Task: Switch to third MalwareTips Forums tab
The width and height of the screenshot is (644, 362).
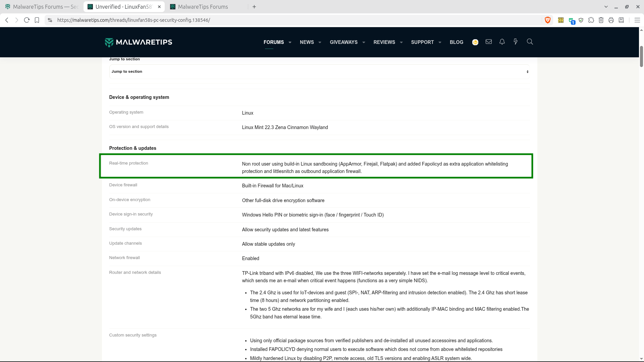Action: coord(207,7)
